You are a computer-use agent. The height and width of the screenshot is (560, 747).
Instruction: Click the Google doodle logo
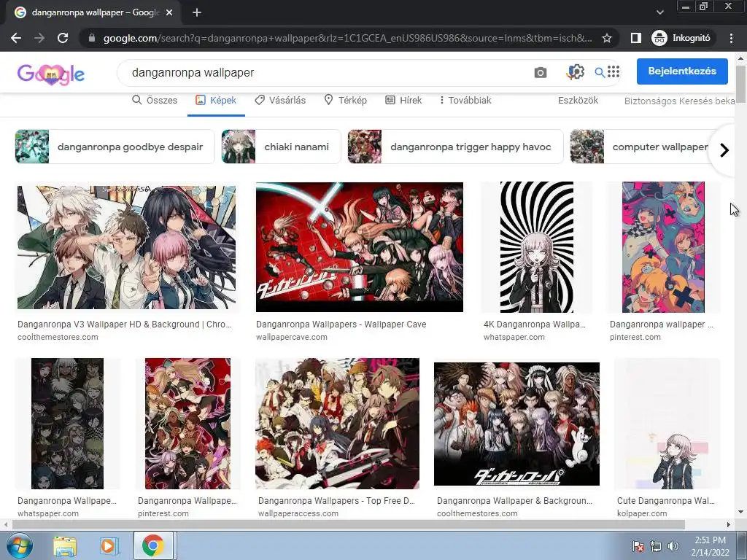(x=50, y=74)
